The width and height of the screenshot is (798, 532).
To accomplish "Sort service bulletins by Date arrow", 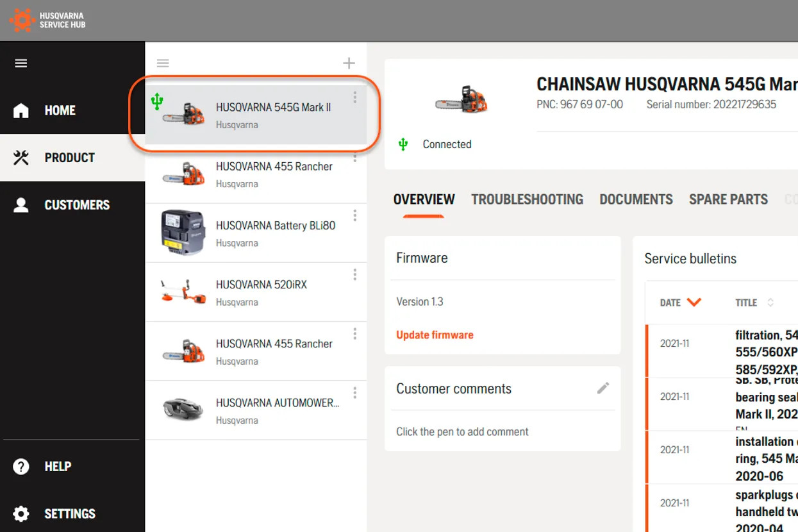I will tap(694, 303).
